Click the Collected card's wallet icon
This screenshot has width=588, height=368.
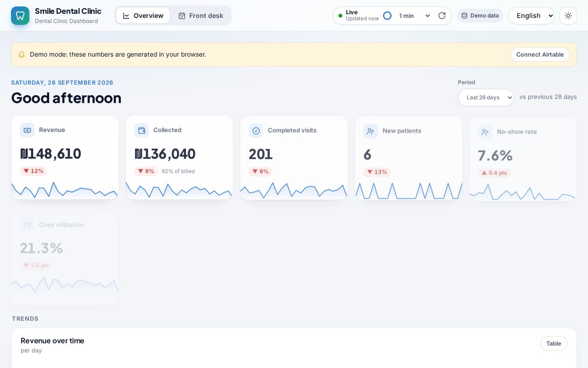coord(141,130)
